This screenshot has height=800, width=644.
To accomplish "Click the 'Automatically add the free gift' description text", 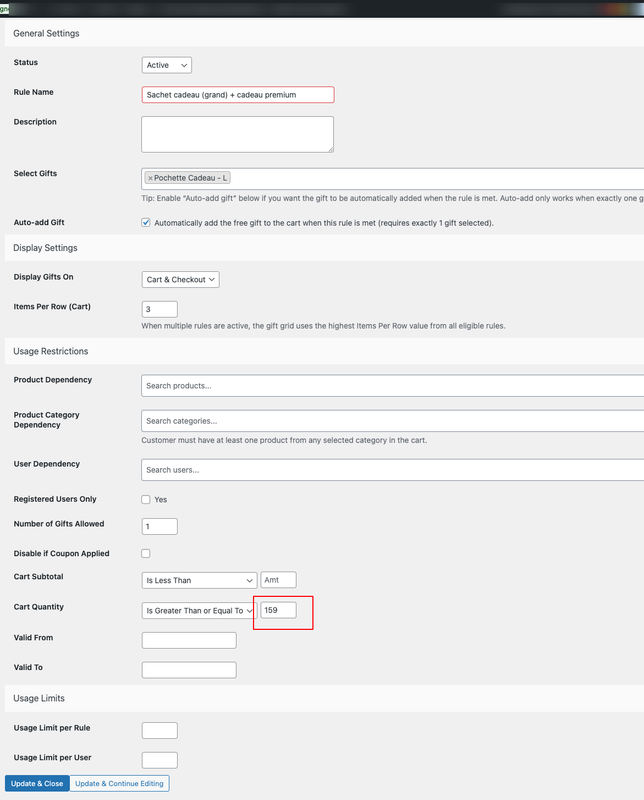I will (324, 223).
